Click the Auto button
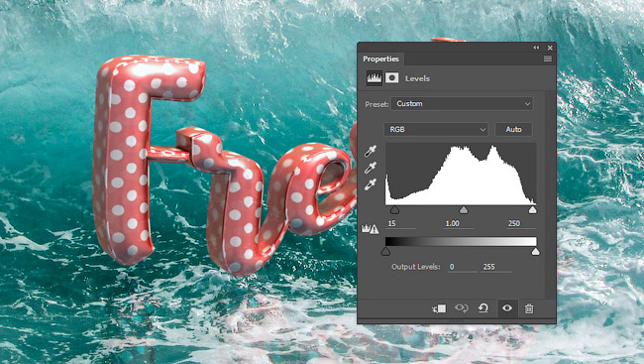644x364 pixels. pos(513,129)
